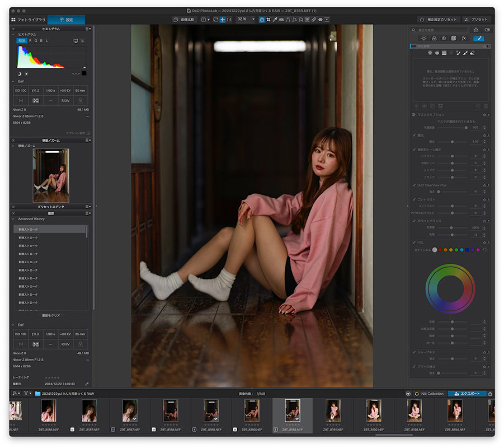Click the monitor gamut warning icon in histogram
Screen dimensions: 504x448
click(x=76, y=41)
